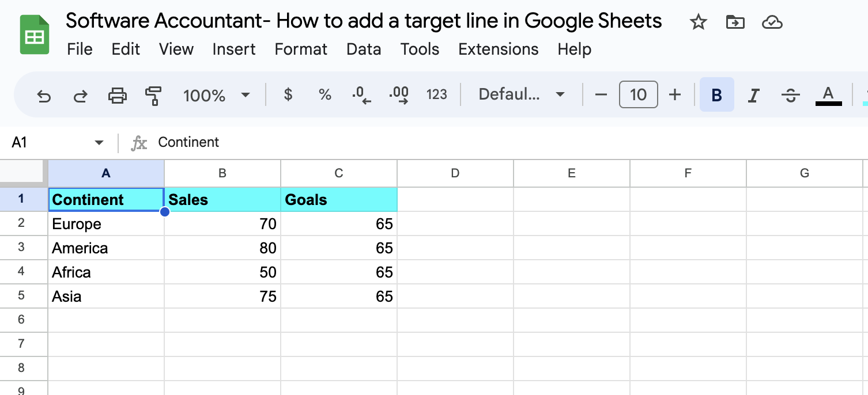
Task: Click the undo arrow icon
Action: pyautogui.click(x=44, y=95)
